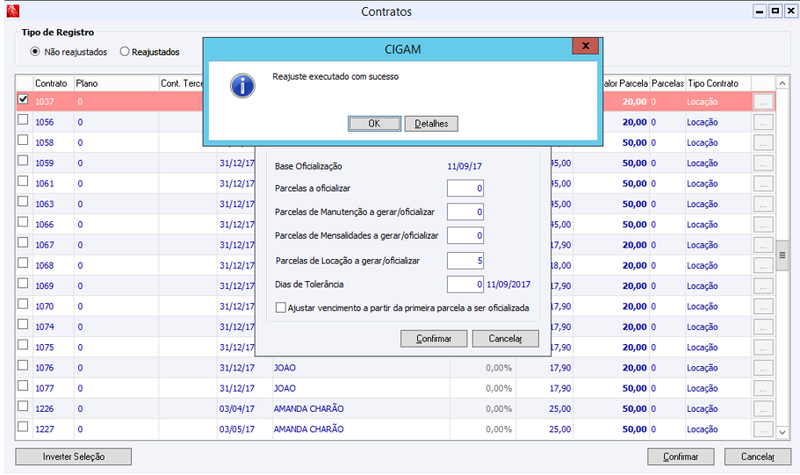Open ellipsis button for contract 1066 row
The width and height of the screenshot is (800, 475).
coord(763,224)
